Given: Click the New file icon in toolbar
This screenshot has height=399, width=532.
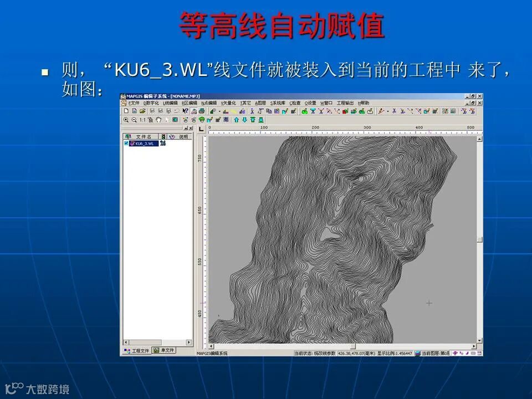Looking at the screenshot, I should (x=126, y=111).
